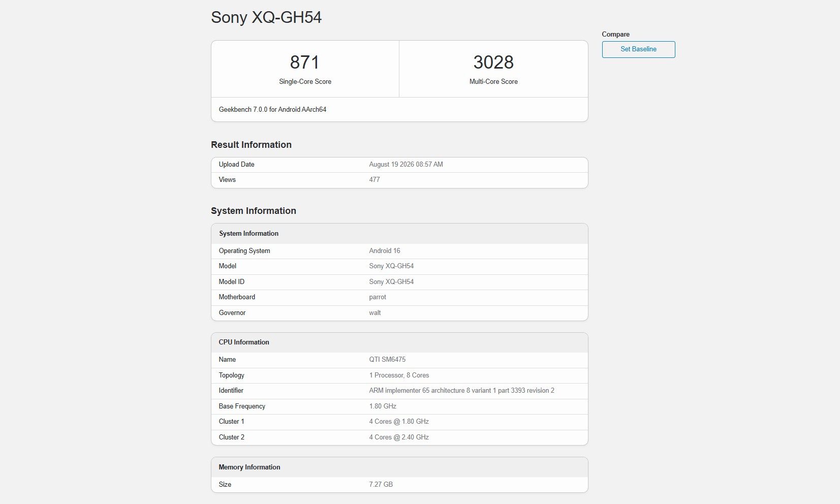
Task: Click the Operating System value Android 16
Action: [x=385, y=251]
